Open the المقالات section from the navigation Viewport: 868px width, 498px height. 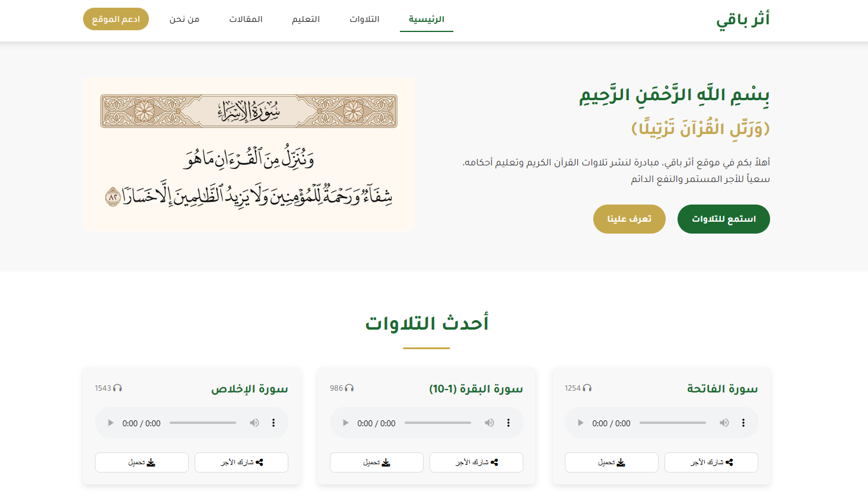click(x=246, y=19)
